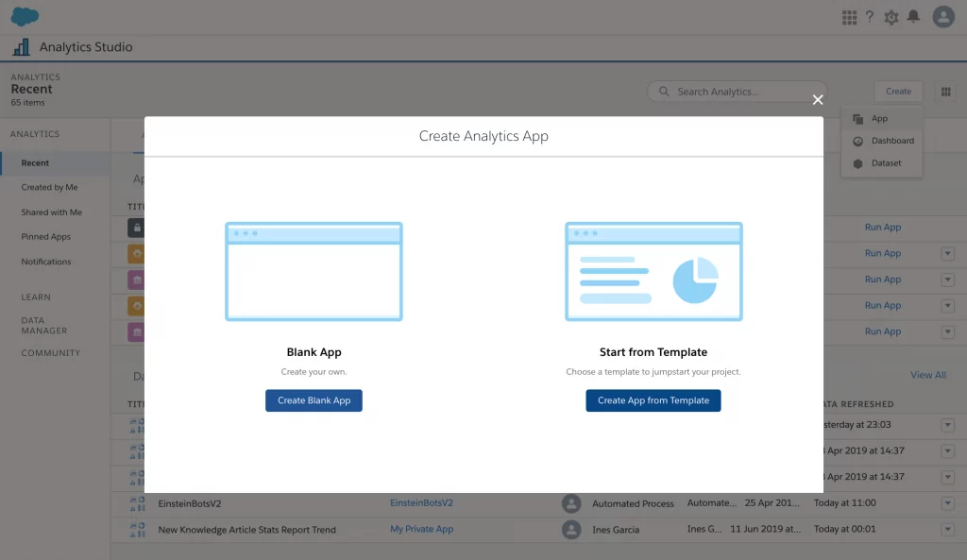Open the My Private App link
Image resolution: width=967 pixels, height=560 pixels.
click(421, 529)
